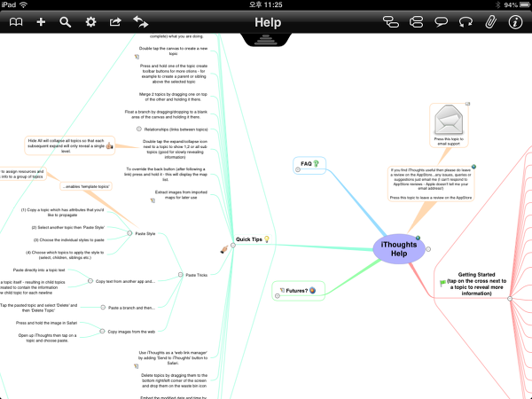Tap the question mark icon beside FAQ
Image resolution: width=532 pixels, height=399 pixels.
coord(316,164)
